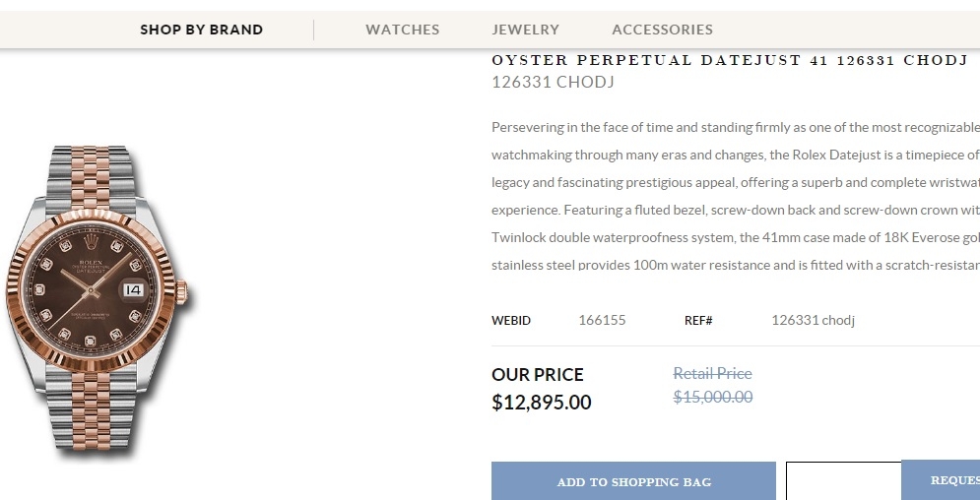Click the crossed-out $15,000.00 retail price
This screenshot has height=500, width=980.
(x=712, y=397)
